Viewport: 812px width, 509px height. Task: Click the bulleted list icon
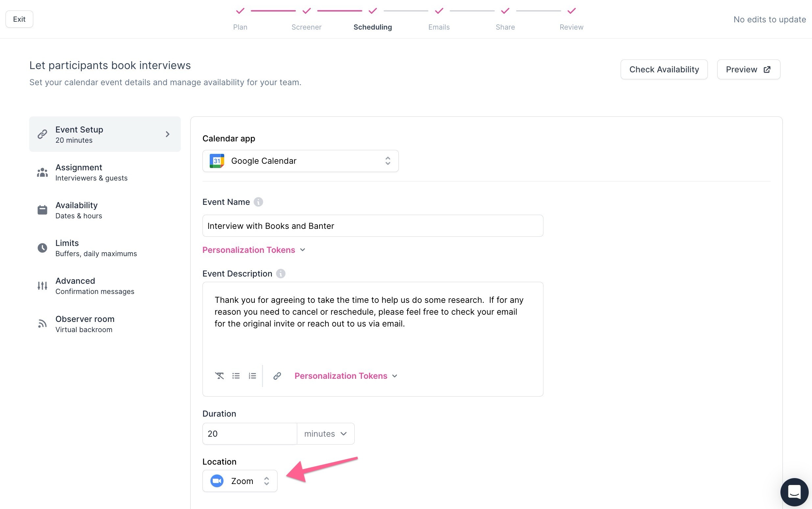[236, 376]
